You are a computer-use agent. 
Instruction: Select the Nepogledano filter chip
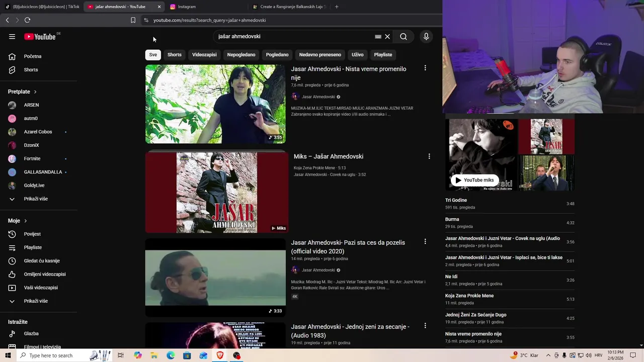(241, 55)
